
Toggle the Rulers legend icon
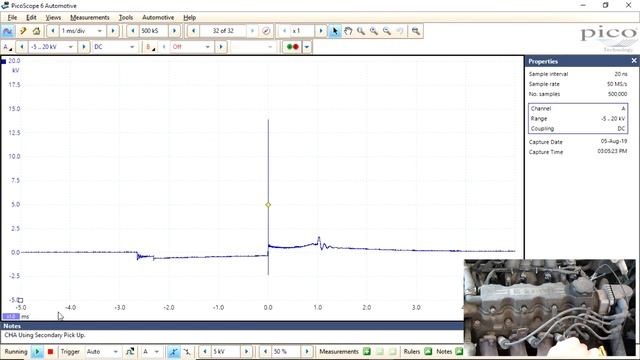(x=428, y=351)
